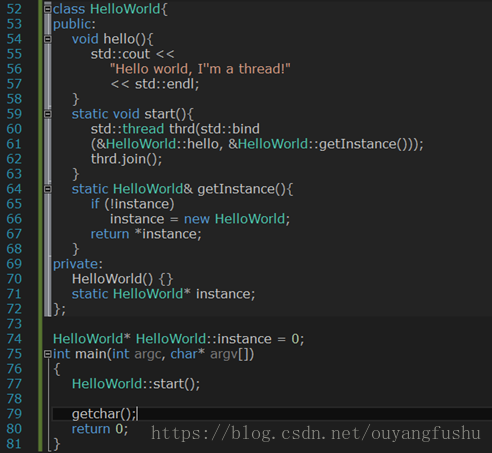Click 'argv[]' parameter in main
The width and height of the screenshot is (492, 453).
[x=232, y=354]
